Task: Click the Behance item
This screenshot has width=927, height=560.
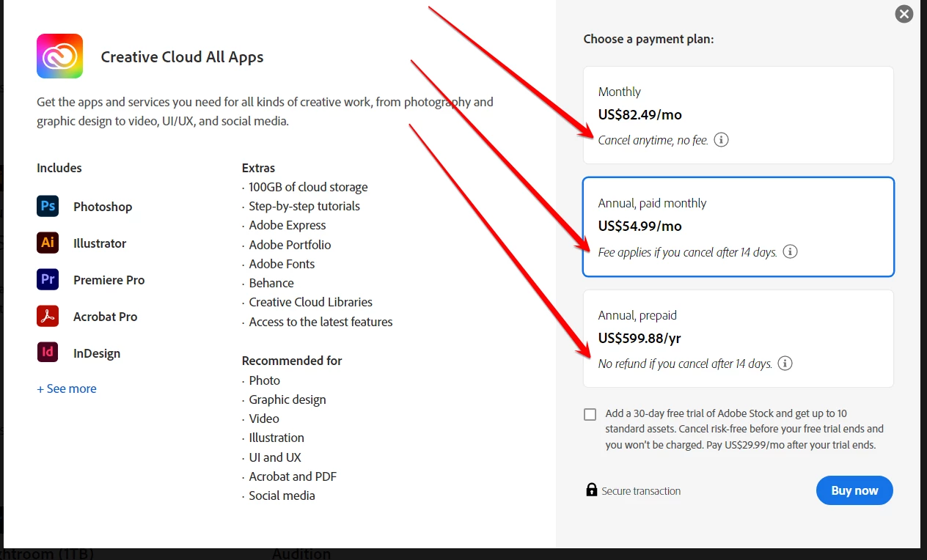Action: click(271, 283)
